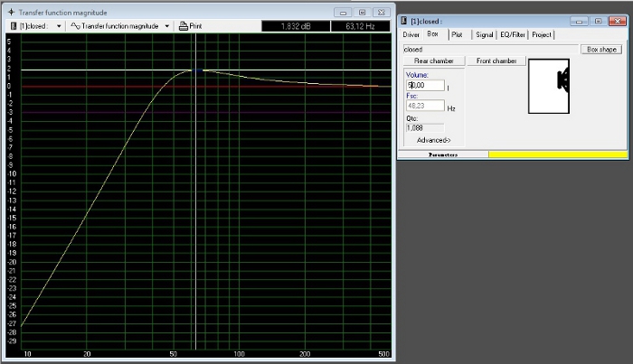The width and height of the screenshot is (633, 364).
Task: Maximize the Transfer function magnitude window
Action: [x=362, y=13]
